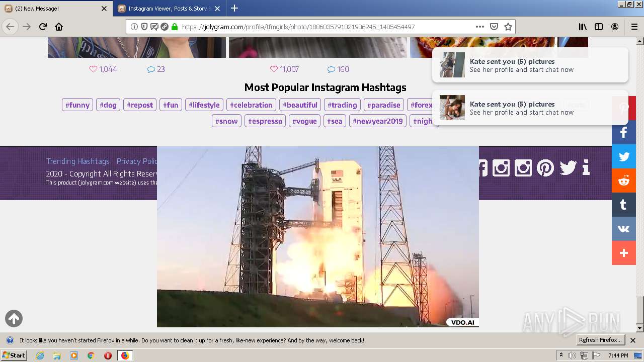644x362 pixels.
Task: Open the #vogue hashtag
Action: (304, 121)
